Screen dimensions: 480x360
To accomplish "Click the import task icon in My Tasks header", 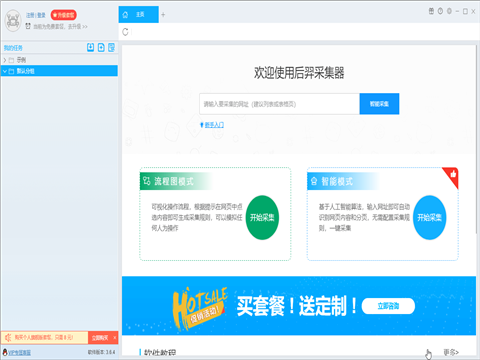I will (90, 47).
